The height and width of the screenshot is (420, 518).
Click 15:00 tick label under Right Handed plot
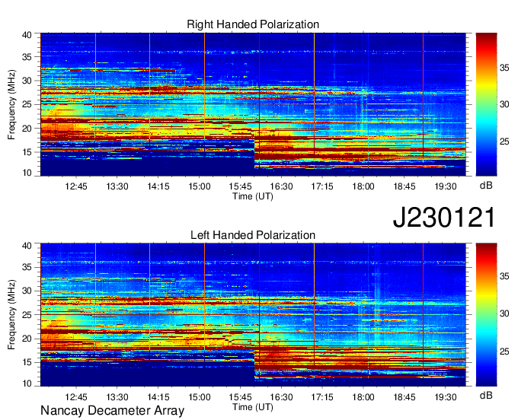pyautogui.click(x=200, y=186)
